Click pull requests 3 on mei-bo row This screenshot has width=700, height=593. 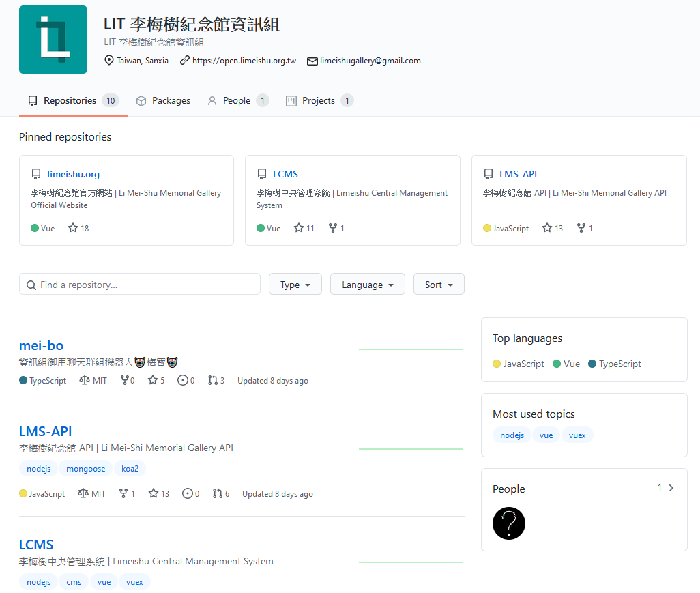pyautogui.click(x=216, y=381)
